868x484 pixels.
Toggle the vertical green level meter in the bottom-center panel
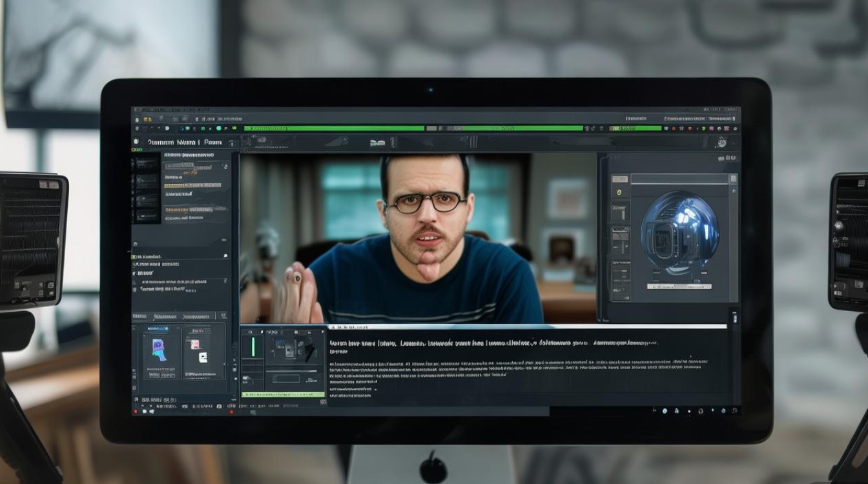pyautogui.click(x=253, y=345)
